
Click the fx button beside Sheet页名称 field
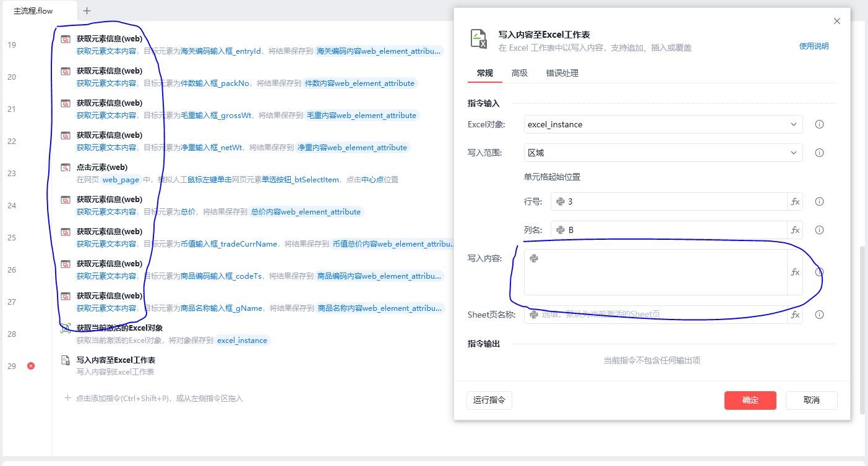pyautogui.click(x=795, y=315)
